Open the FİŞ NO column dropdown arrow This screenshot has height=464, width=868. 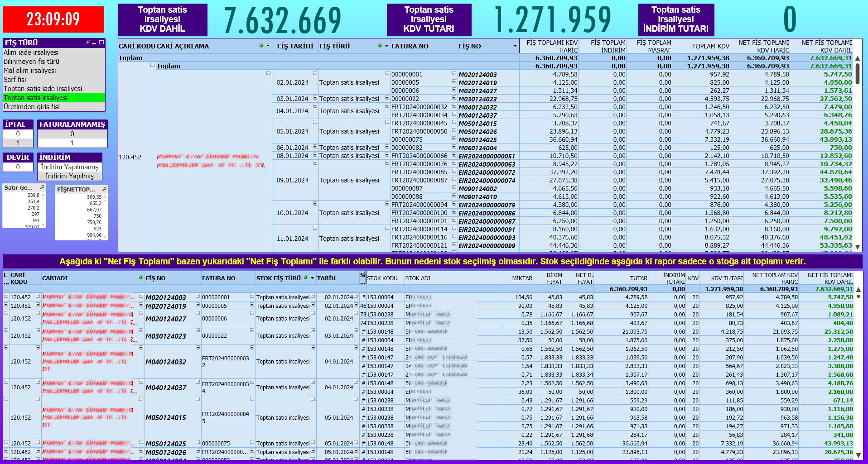coord(515,46)
